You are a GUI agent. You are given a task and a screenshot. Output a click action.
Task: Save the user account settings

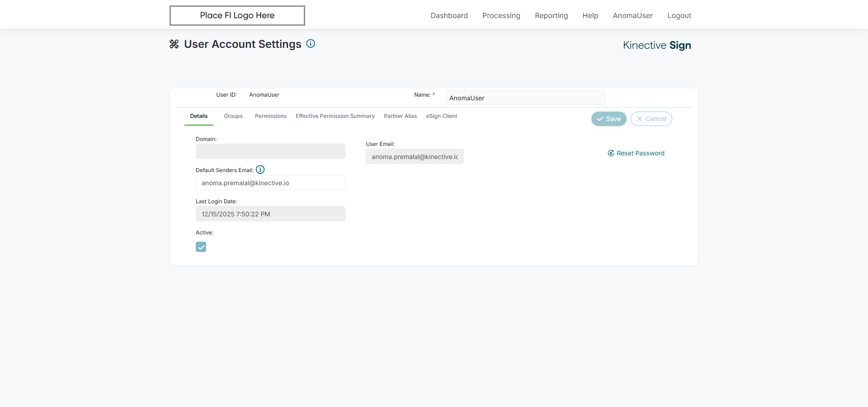[609, 119]
